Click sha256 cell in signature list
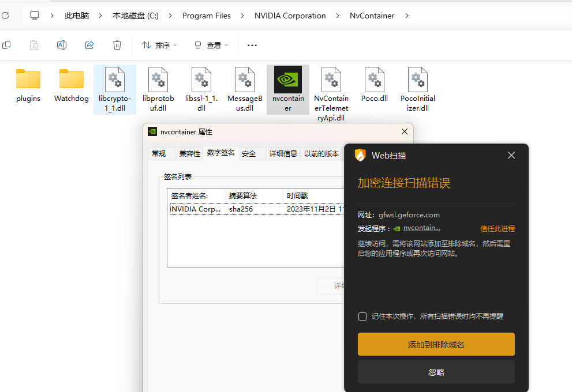The image size is (572, 392). click(241, 209)
